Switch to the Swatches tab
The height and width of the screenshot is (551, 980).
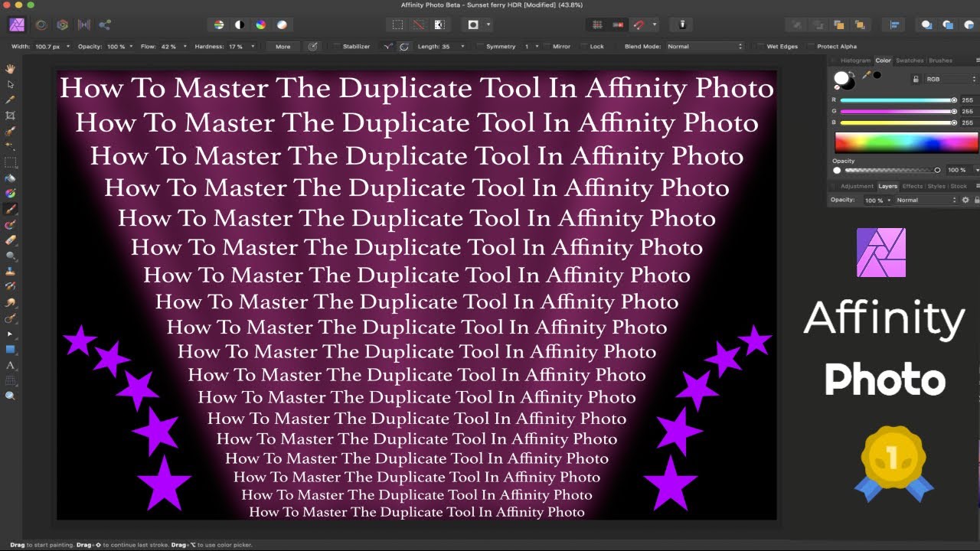[910, 60]
